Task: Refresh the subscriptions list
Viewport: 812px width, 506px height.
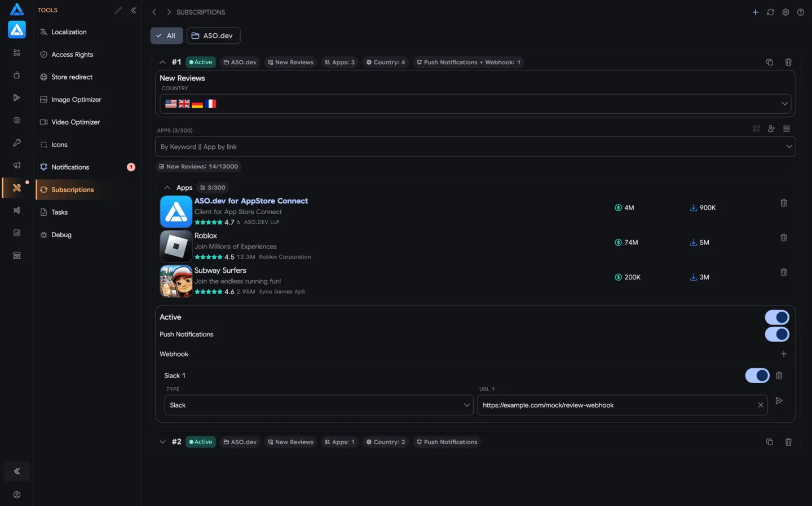Action: 770,12
